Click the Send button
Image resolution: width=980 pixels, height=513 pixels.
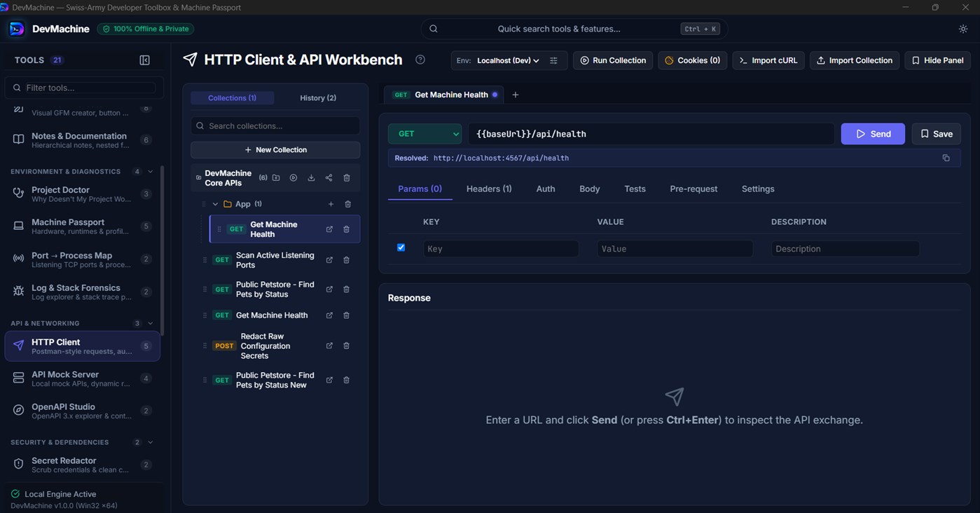[873, 134]
